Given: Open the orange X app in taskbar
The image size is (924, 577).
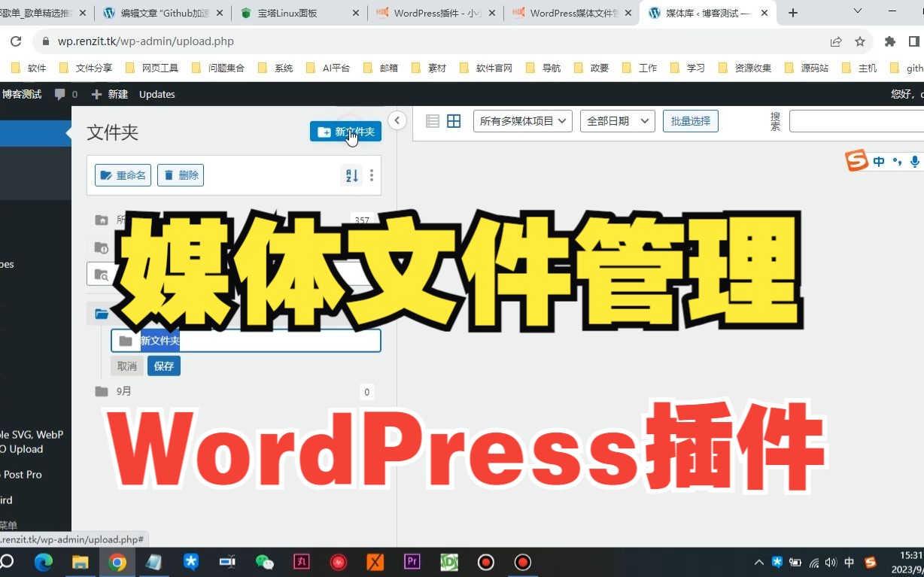Looking at the screenshot, I should [x=375, y=562].
